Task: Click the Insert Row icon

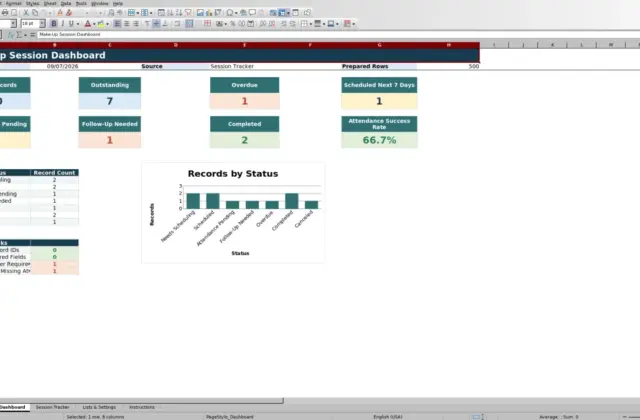Action: click(131, 13)
